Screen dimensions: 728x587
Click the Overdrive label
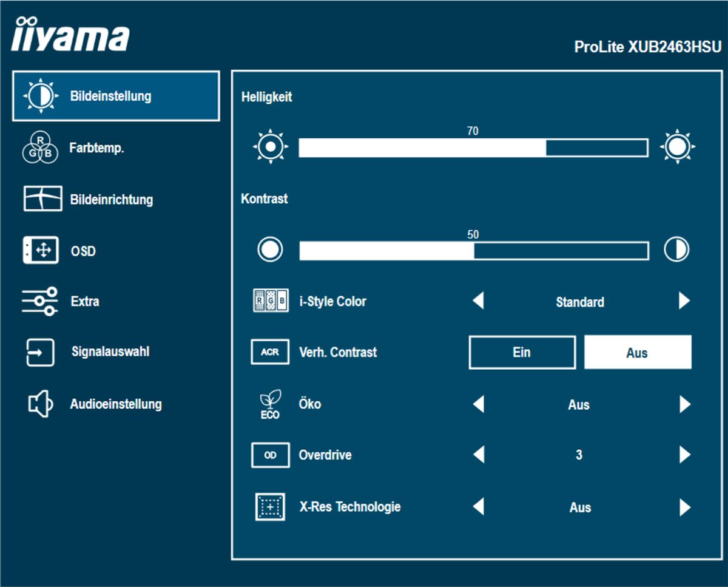coord(325,455)
